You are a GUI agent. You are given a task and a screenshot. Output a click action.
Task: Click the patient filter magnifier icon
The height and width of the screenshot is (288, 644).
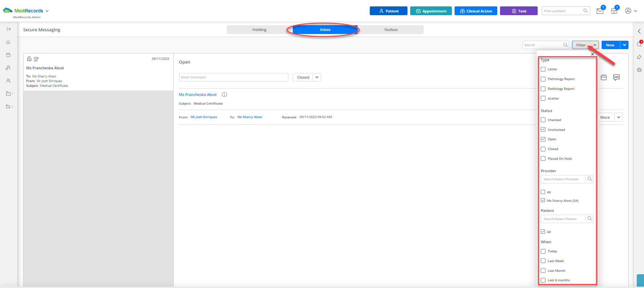tap(589, 219)
